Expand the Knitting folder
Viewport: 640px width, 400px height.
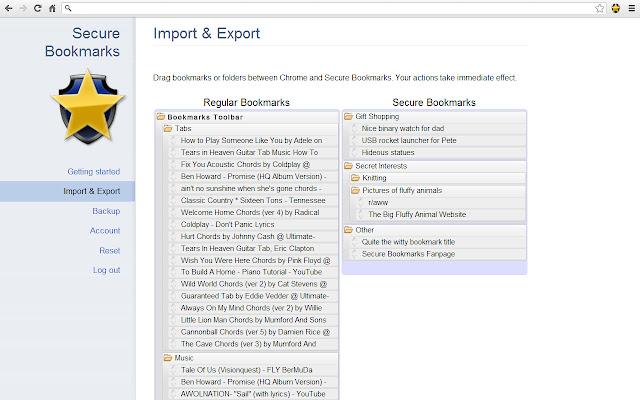(x=355, y=178)
